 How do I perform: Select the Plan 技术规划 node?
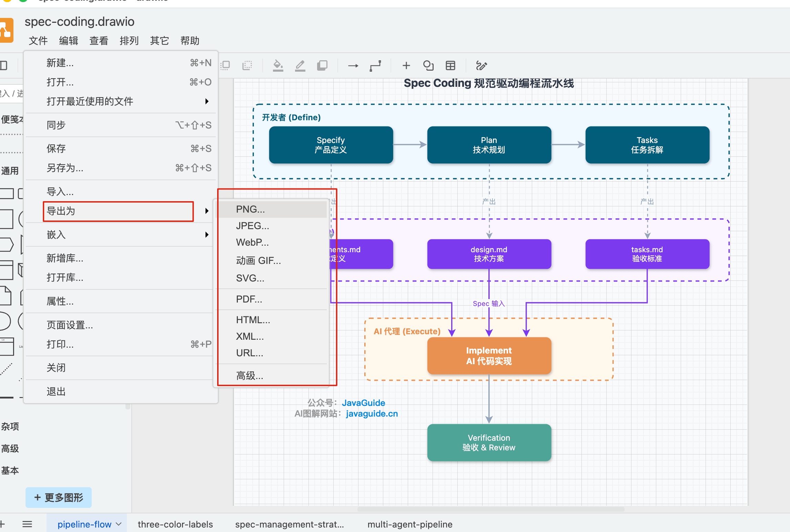pos(489,145)
